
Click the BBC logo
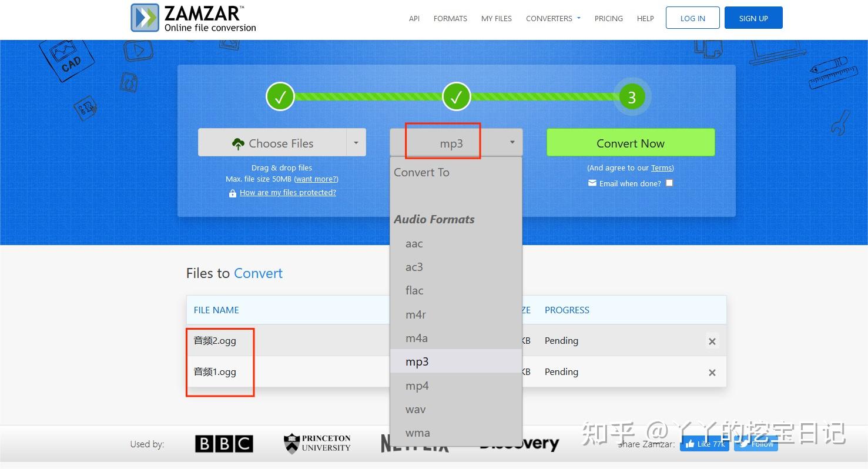[224, 444]
